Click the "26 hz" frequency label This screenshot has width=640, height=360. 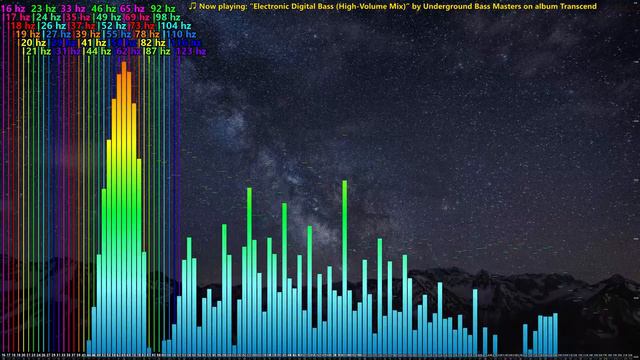(x=53, y=26)
